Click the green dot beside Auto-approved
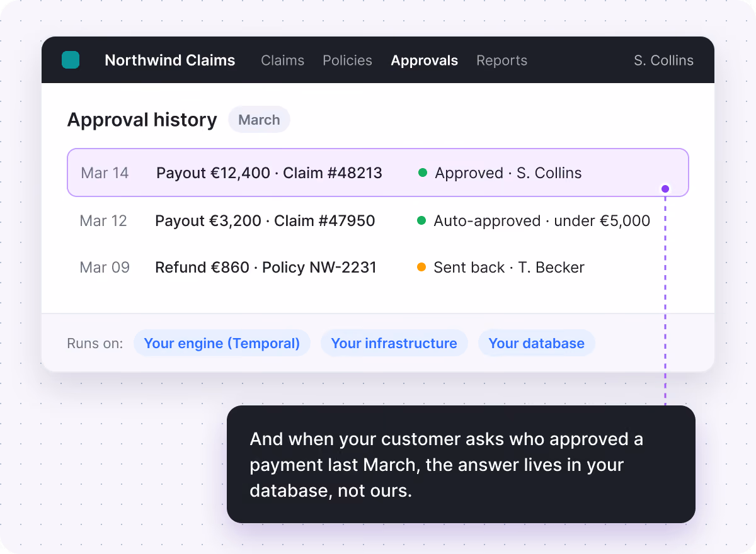756x554 pixels. [x=421, y=220]
